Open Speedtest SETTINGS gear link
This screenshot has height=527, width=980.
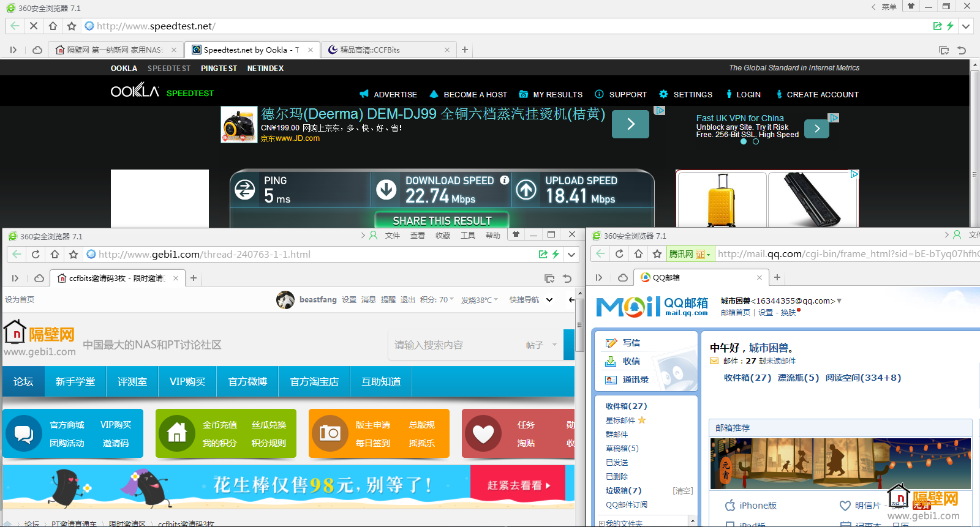pos(685,94)
